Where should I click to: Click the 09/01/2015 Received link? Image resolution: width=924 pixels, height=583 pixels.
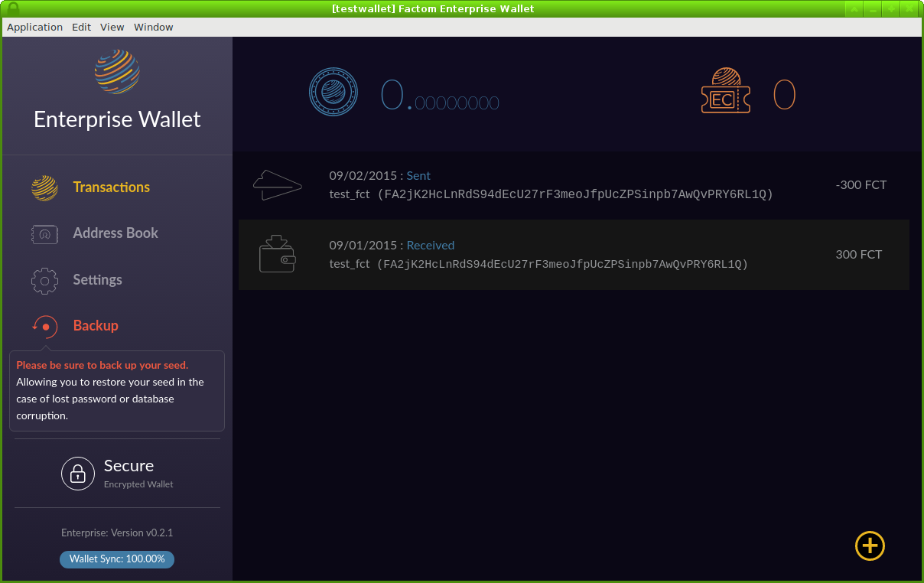click(x=392, y=245)
